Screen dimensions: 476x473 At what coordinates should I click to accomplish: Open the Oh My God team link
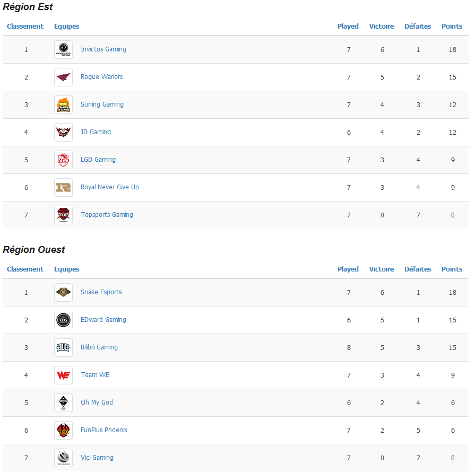coord(97,402)
